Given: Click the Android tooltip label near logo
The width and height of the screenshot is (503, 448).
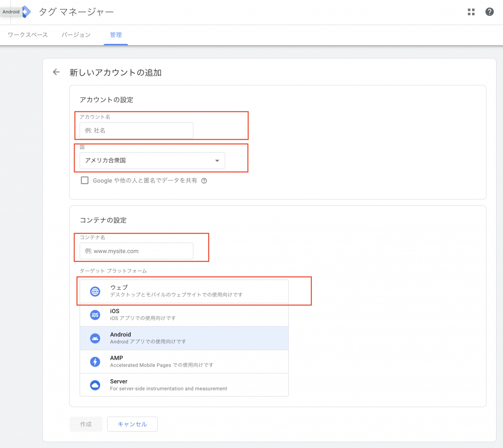Looking at the screenshot, I should click(11, 12).
